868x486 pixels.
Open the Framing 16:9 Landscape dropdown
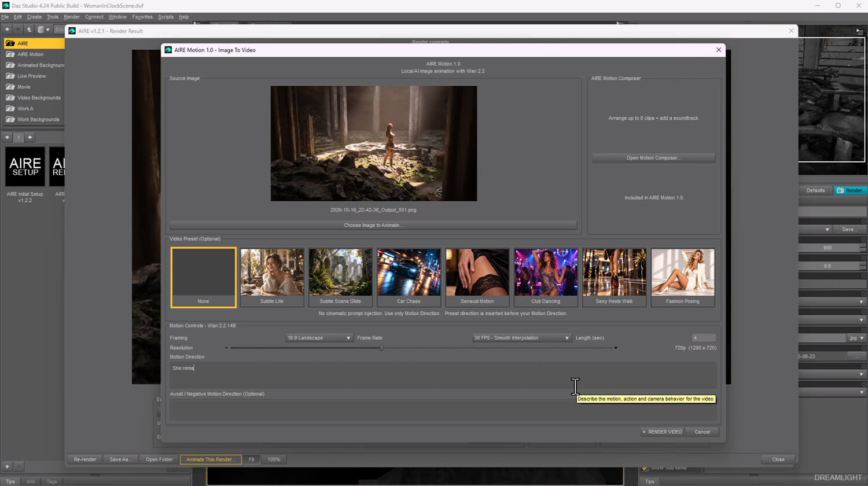coord(319,338)
